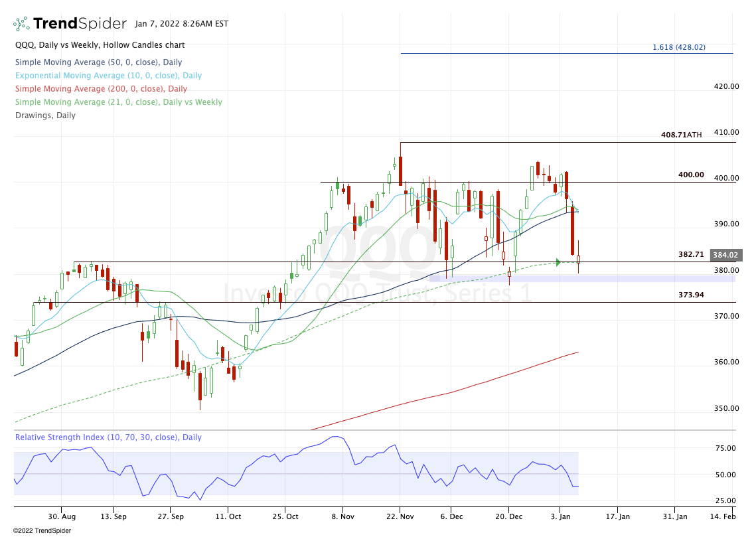Click the QQQ, Daily vs Weekly chart title
756x537 pixels.
tap(100, 45)
